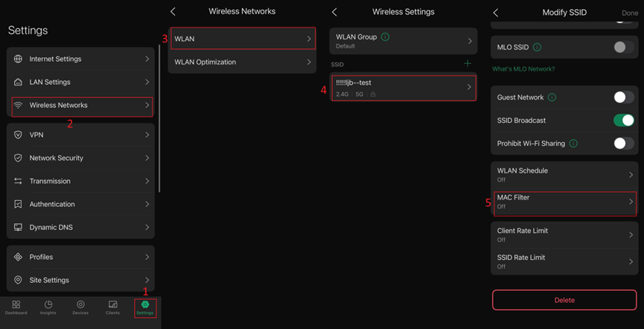644x329 pixels.
Task: Open LAN Settings row chevron
Action: [x=147, y=82]
